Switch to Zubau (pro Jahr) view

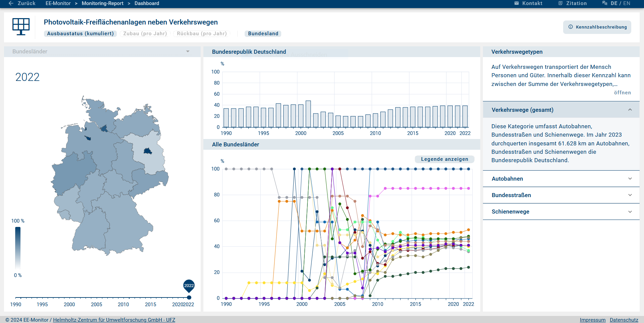pos(145,34)
